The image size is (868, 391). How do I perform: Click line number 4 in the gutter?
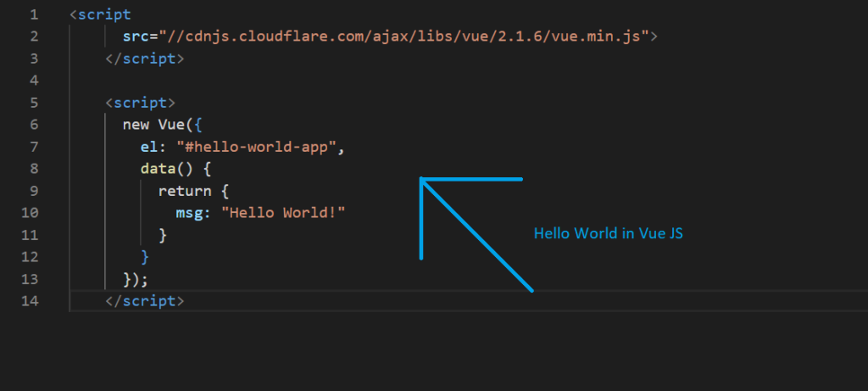click(34, 81)
